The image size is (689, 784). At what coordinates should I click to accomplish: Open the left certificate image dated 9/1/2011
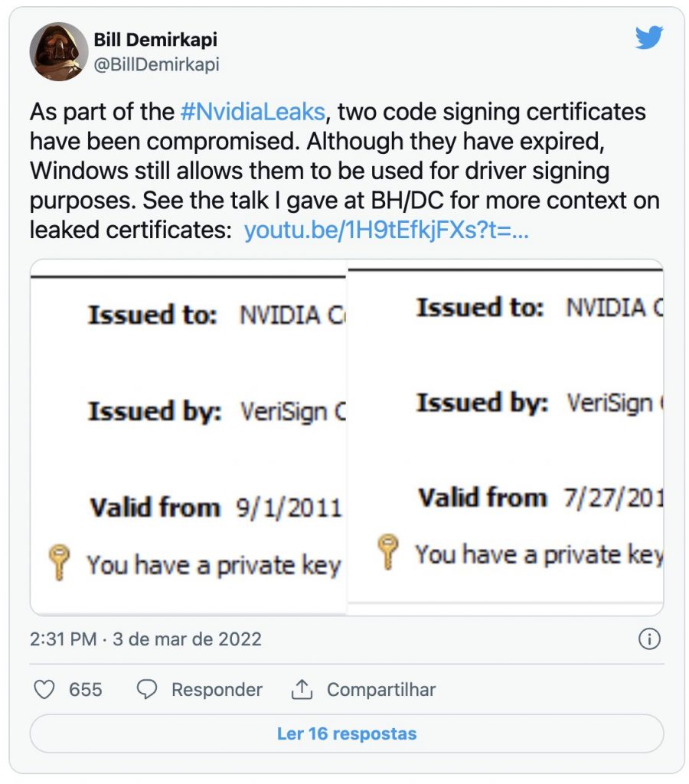click(x=188, y=437)
